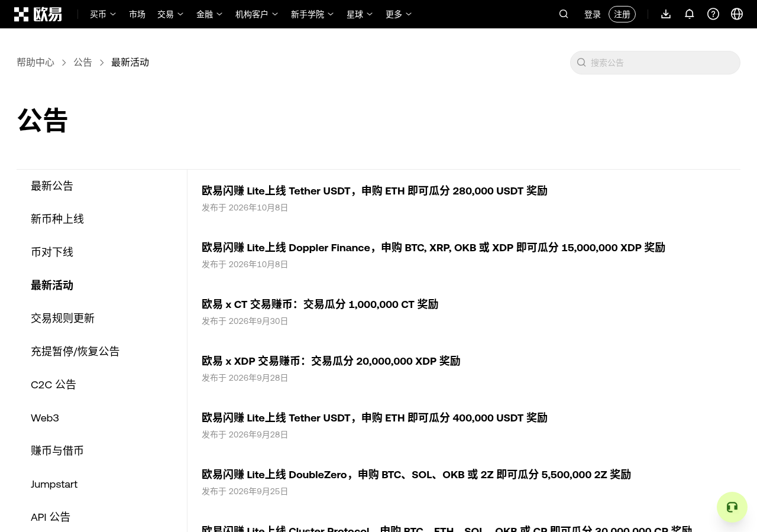Open 欧易 x CT 交易赚币 announcement
Viewport: 757px width, 532px height.
pyautogui.click(x=320, y=304)
